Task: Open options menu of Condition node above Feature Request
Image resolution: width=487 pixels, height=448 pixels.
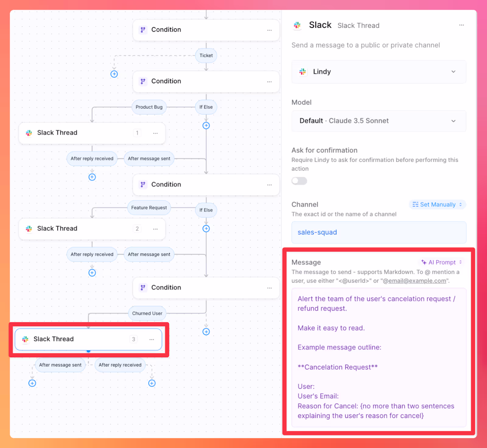Action: click(x=269, y=185)
